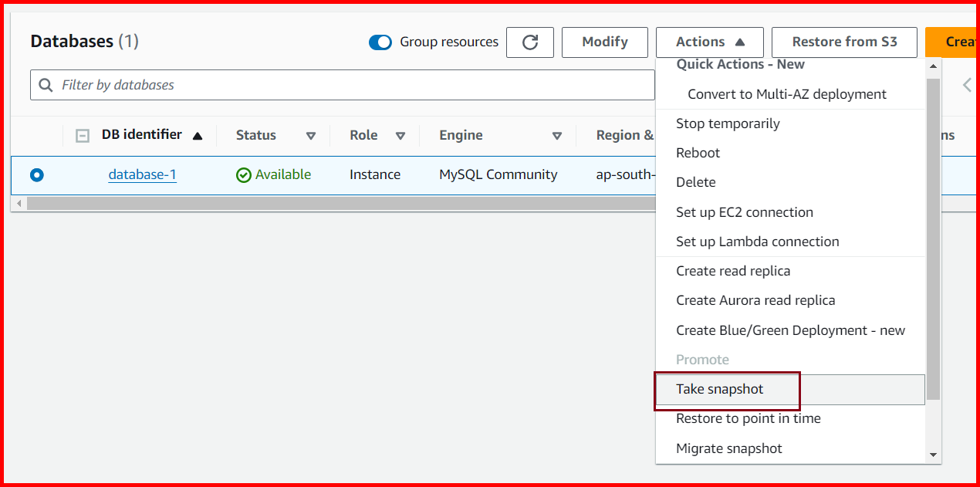Image resolution: width=980 pixels, height=487 pixels.
Task: Select Take snapshot from the Actions menu
Action: click(719, 389)
